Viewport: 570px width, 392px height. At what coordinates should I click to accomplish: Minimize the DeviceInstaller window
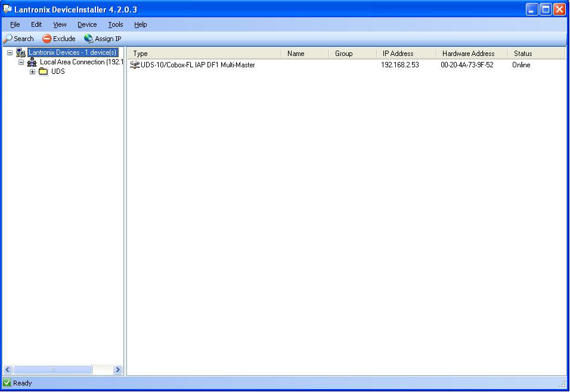(532, 9)
